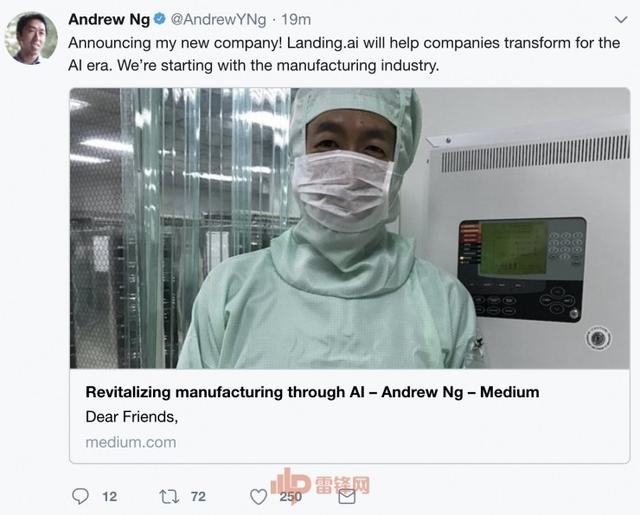Screen dimensions: 640x515
Task: Retweet this post using the retweet icon
Action: (x=169, y=497)
